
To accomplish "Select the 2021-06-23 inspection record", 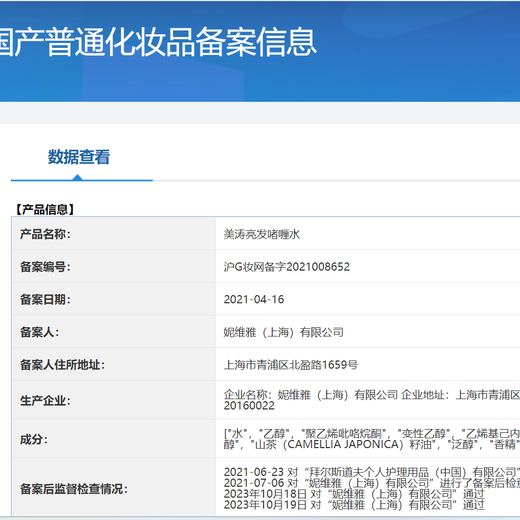I will (372, 472).
